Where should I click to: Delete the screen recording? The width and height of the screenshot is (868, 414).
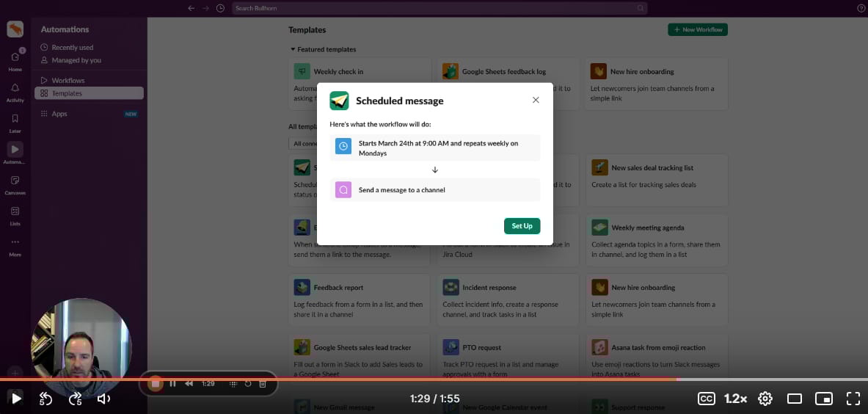263,384
